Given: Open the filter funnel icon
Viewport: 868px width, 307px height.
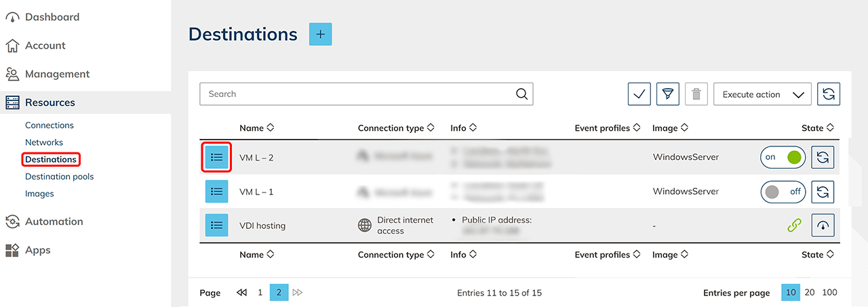Looking at the screenshot, I should point(668,94).
